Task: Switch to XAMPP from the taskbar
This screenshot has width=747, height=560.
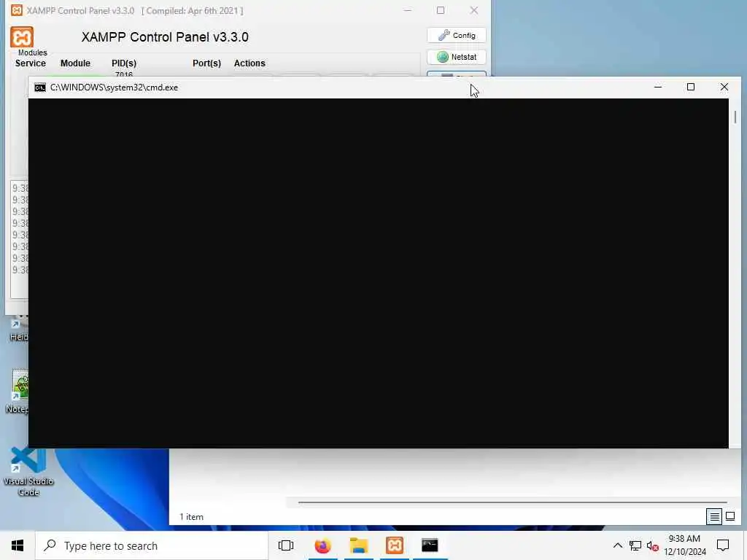Action: [x=395, y=545]
